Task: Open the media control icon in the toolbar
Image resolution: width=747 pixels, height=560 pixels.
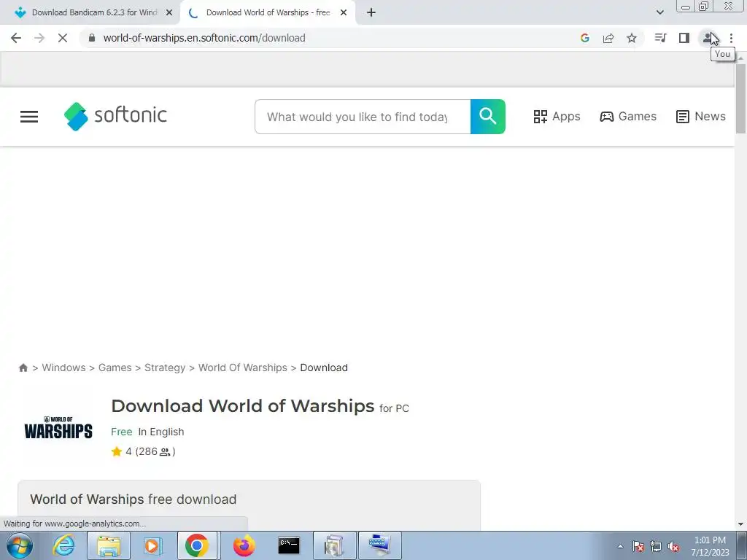Action: [660, 38]
